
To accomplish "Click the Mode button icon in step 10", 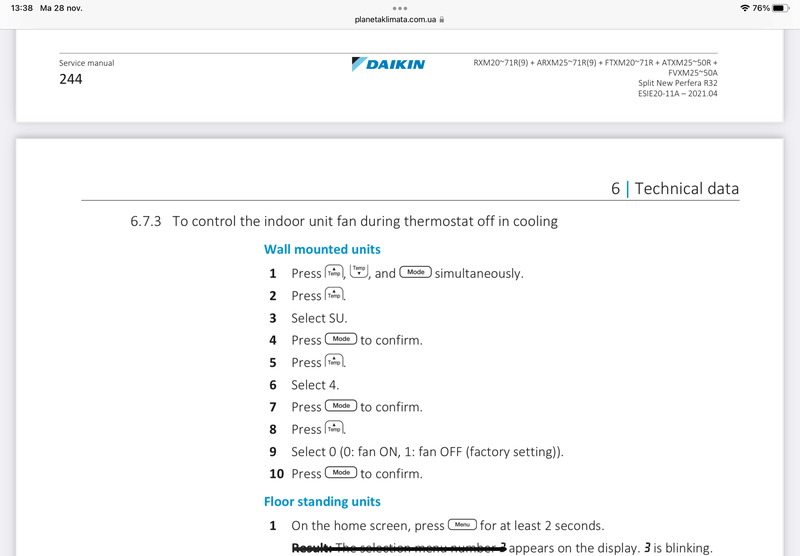I will pos(341,473).
